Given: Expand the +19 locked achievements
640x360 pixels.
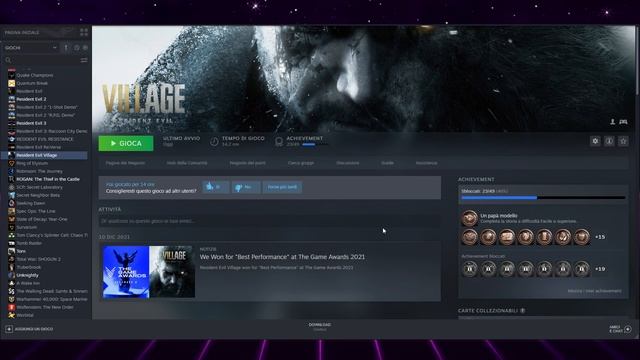Looking at the screenshot, I should tap(600, 269).
